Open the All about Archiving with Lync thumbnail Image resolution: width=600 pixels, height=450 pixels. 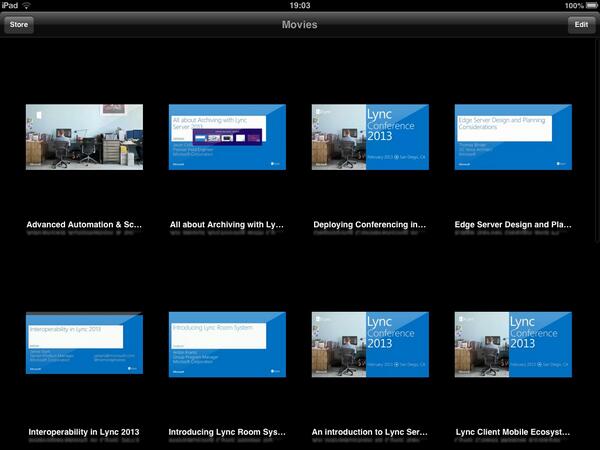pos(227,137)
